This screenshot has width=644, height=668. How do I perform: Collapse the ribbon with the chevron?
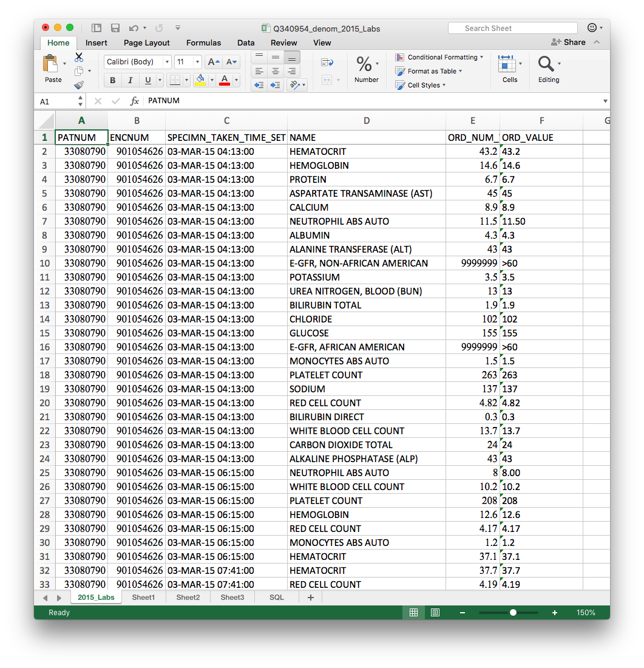[x=597, y=42]
